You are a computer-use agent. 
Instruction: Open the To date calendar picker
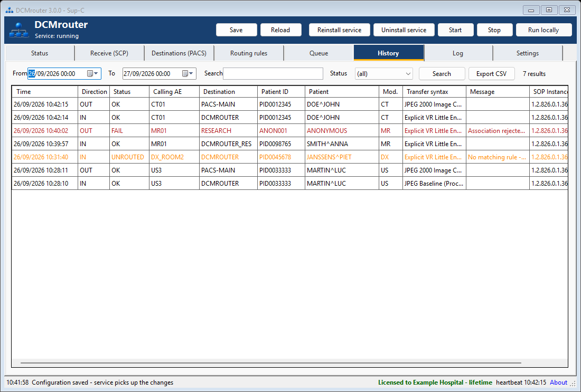[x=188, y=74]
